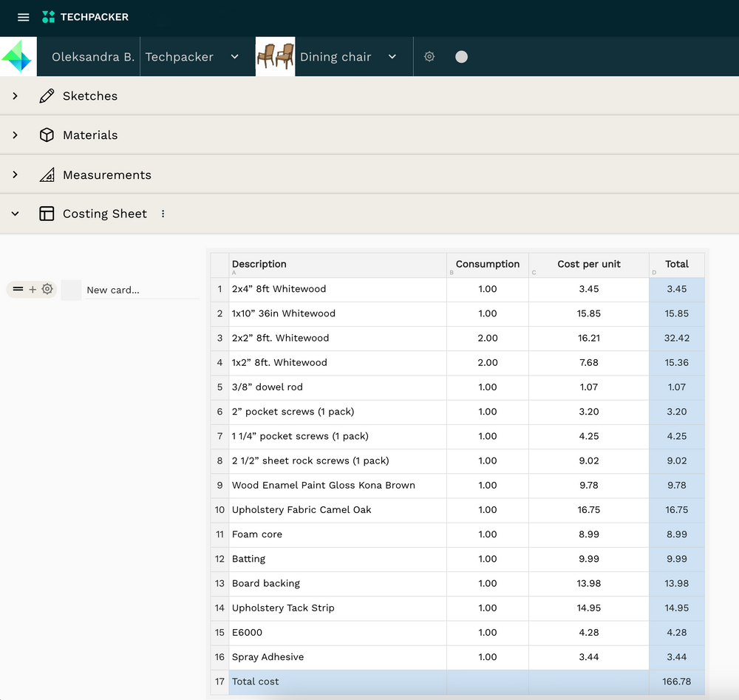Select the Total cost value cell 166.78
The height and width of the screenshot is (700, 739).
(x=676, y=682)
